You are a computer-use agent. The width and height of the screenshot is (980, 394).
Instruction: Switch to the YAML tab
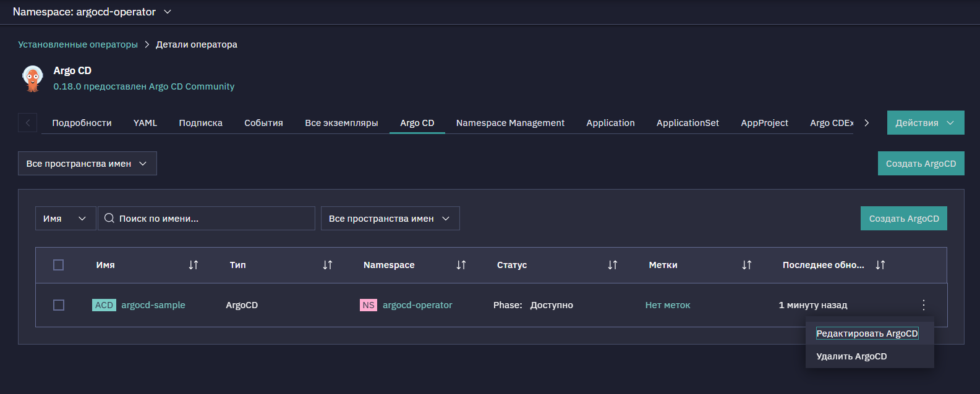(145, 123)
